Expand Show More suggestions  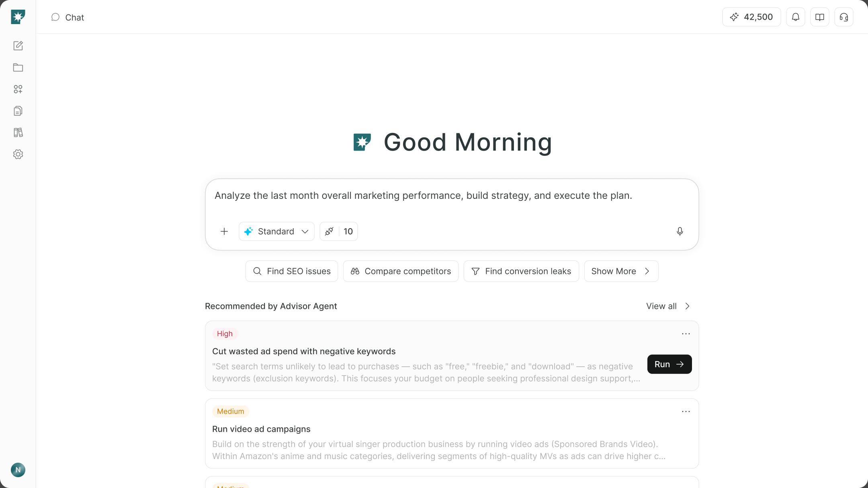(621, 271)
